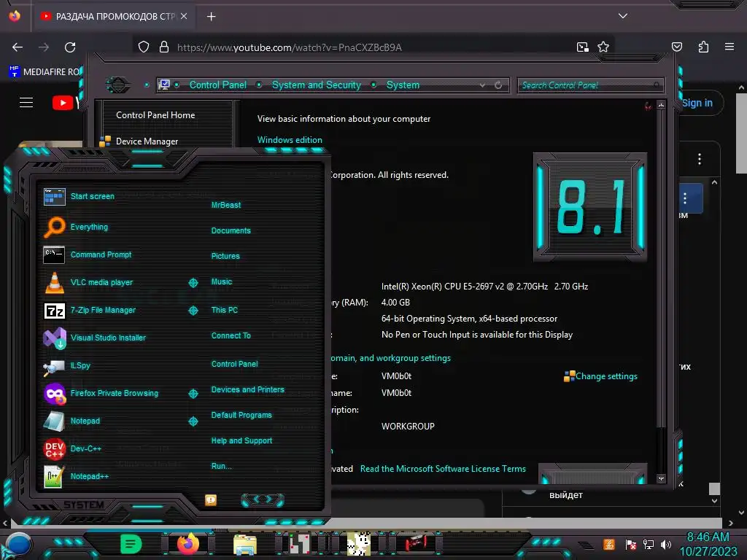Expand Notepad jump list arrow
Viewport: 747px width, 560px height.
tap(193, 421)
